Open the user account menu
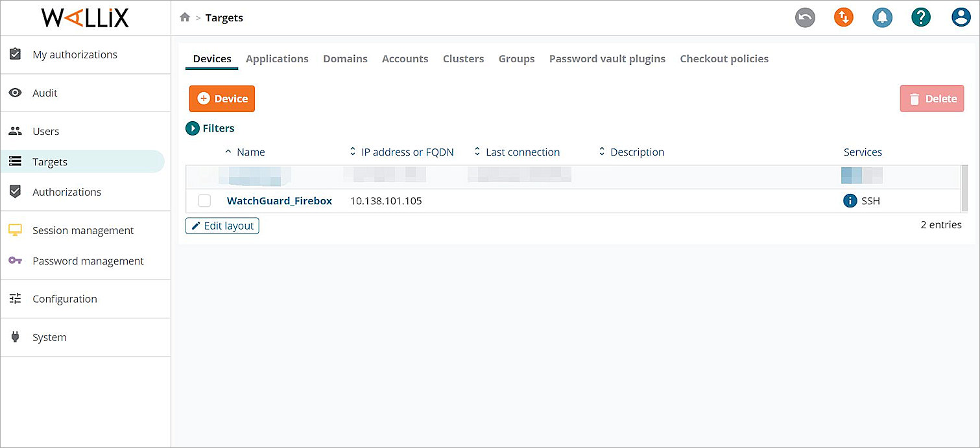 (x=961, y=18)
